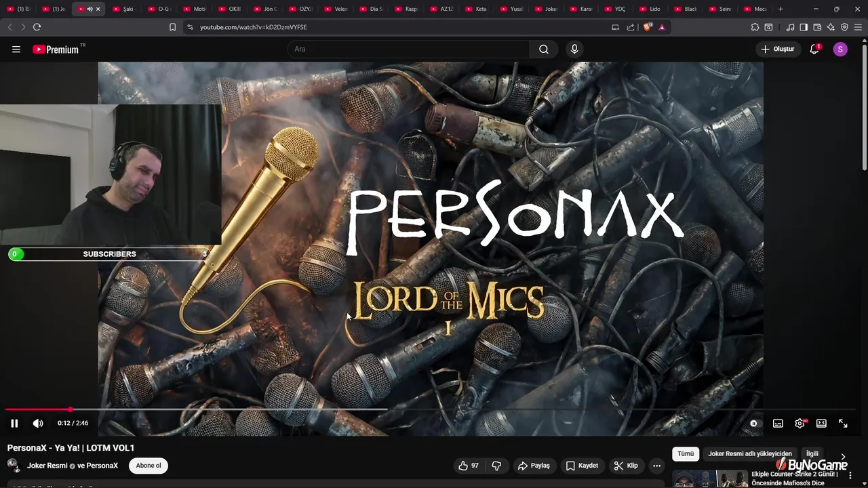
Task: Click the Oluştur create button
Action: click(777, 49)
